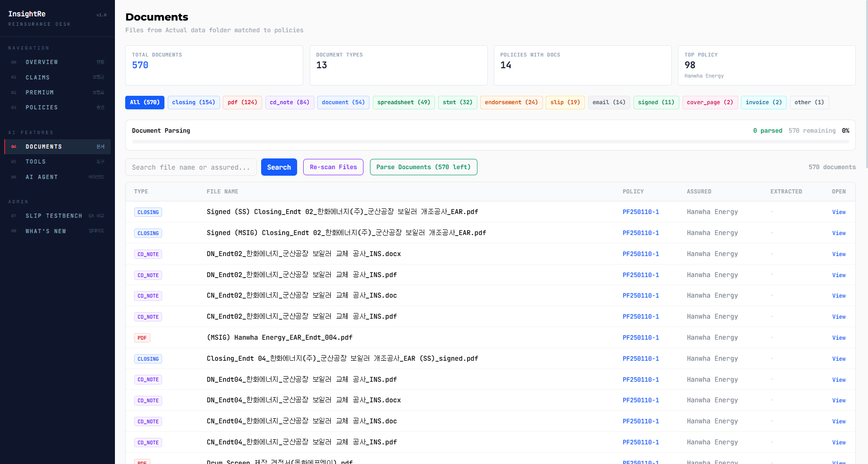This screenshot has height=464, width=868.
Task: Select the All (570) filter chip
Action: (x=145, y=102)
